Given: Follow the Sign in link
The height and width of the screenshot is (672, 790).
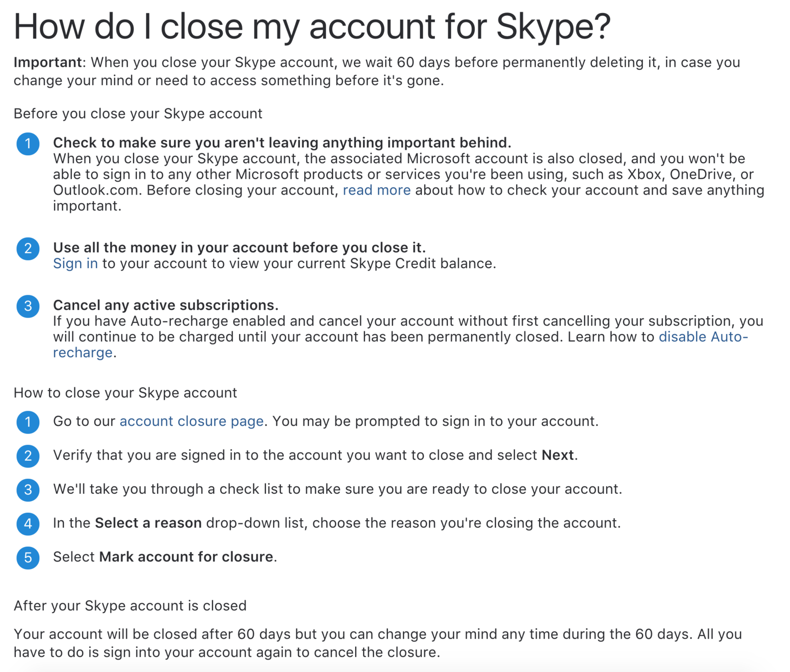Looking at the screenshot, I should pos(75,263).
